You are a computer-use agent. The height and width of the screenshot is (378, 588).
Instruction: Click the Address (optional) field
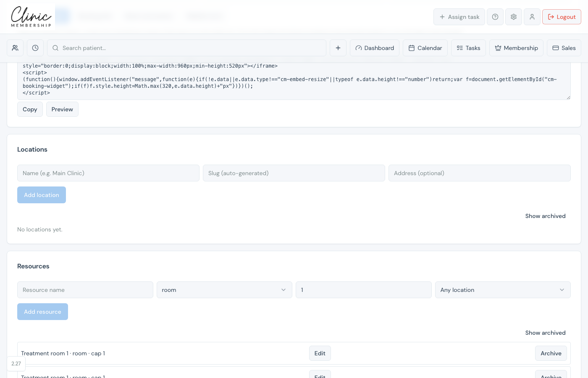tap(480, 173)
